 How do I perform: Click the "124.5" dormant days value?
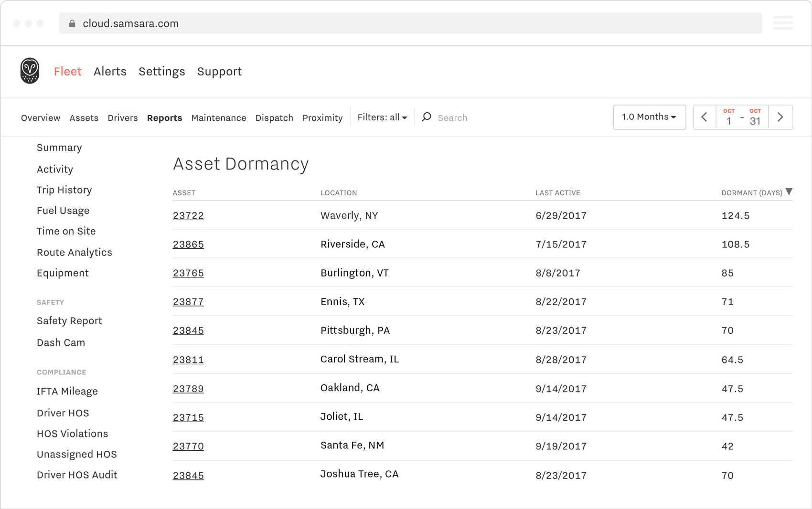[736, 216]
